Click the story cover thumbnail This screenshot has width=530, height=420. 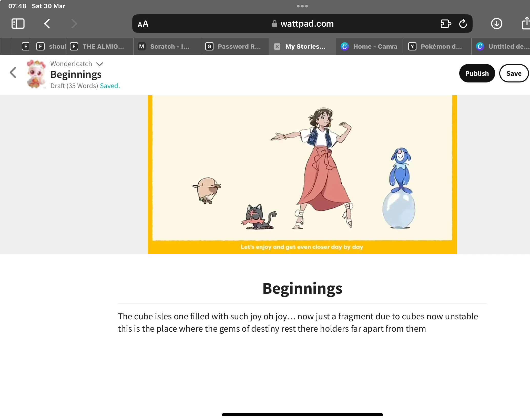(36, 74)
